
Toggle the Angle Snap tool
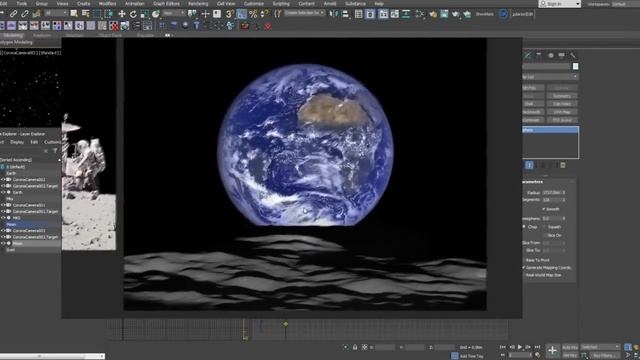(242, 14)
